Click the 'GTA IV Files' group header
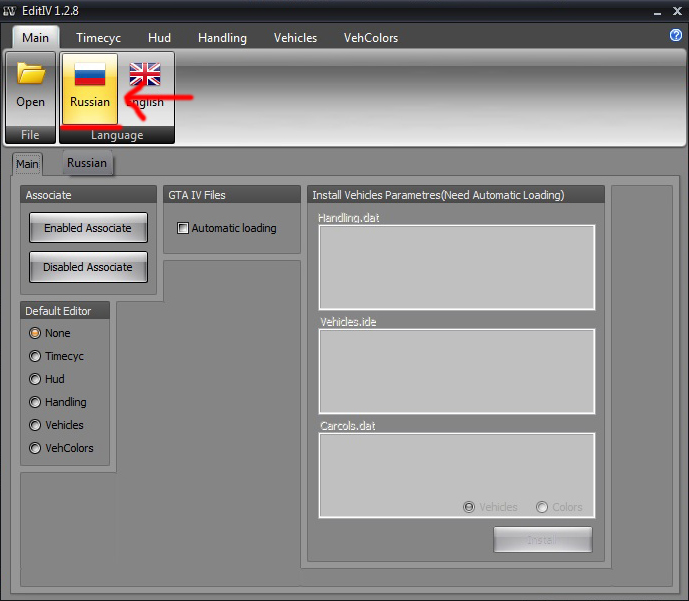Image resolution: width=689 pixels, height=601 pixels. pos(232,195)
